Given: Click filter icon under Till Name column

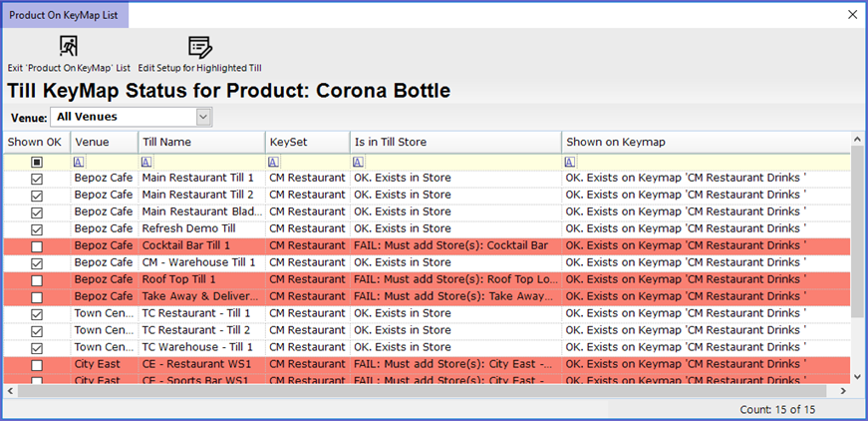Looking at the screenshot, I should pos(146,162).
